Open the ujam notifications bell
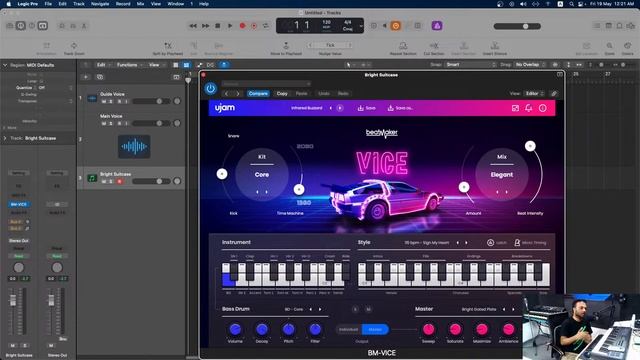This screenshot has height=360, width=640. [x=529, y=108]
